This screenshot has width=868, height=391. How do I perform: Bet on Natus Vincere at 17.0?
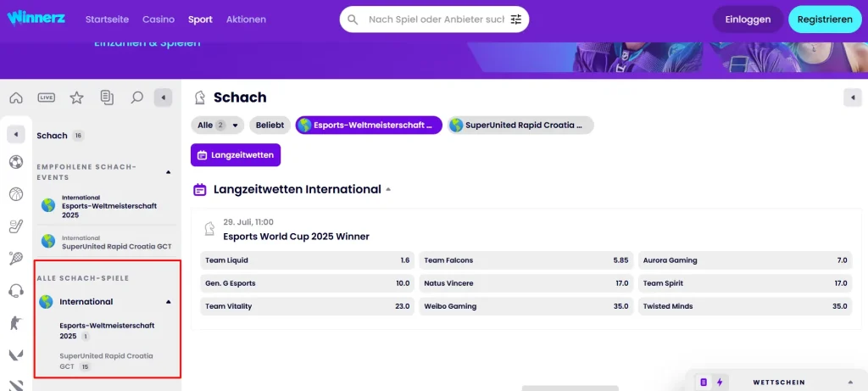[526, 283]
